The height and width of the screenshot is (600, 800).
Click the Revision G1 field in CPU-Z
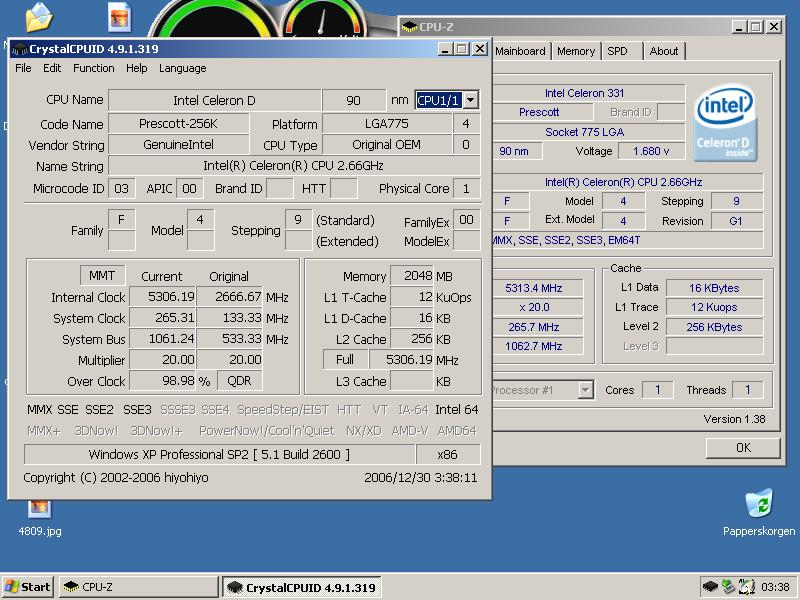pos(736,221)
